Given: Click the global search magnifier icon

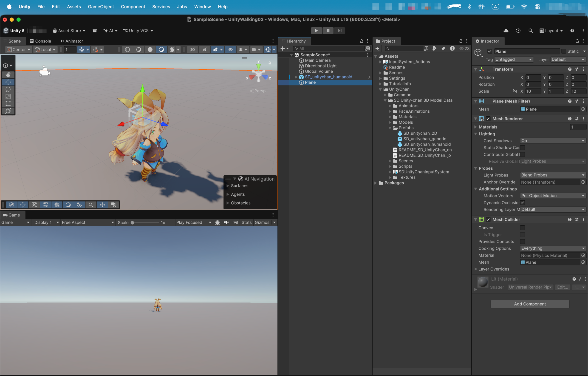Looking at the screenshot, I should tap(530, 31).
